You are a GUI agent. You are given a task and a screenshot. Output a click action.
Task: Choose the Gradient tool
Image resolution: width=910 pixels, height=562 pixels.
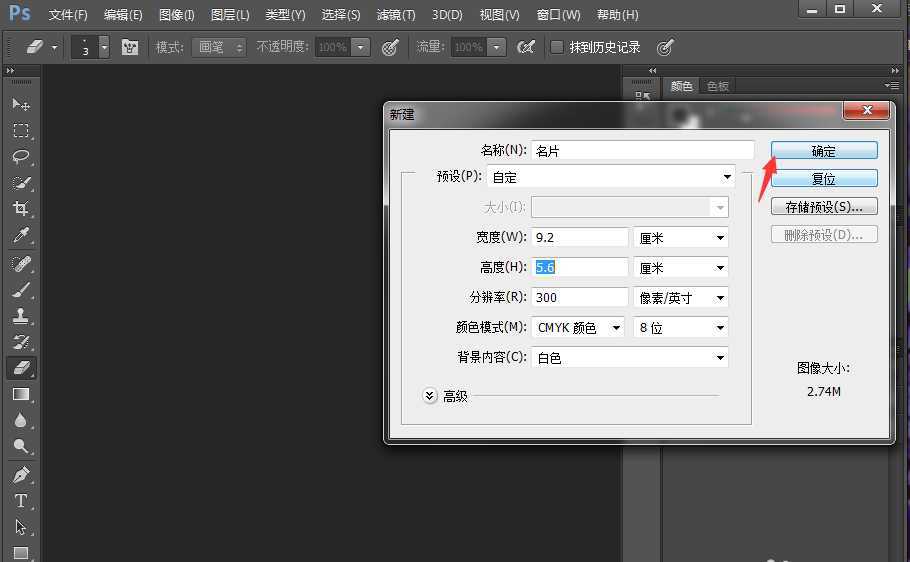[x=20, y=394]
